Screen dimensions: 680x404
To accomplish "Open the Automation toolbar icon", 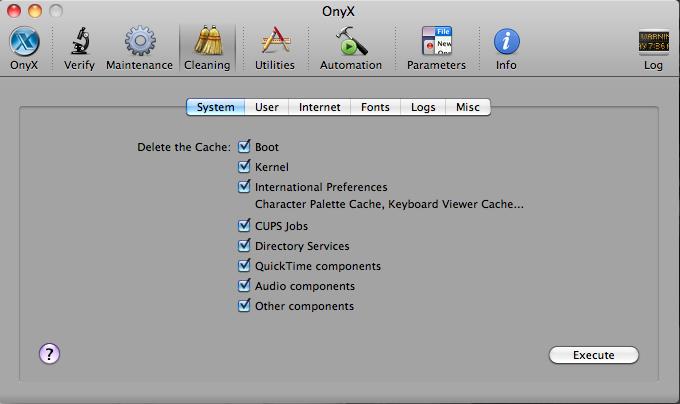I will click(350, 42).
